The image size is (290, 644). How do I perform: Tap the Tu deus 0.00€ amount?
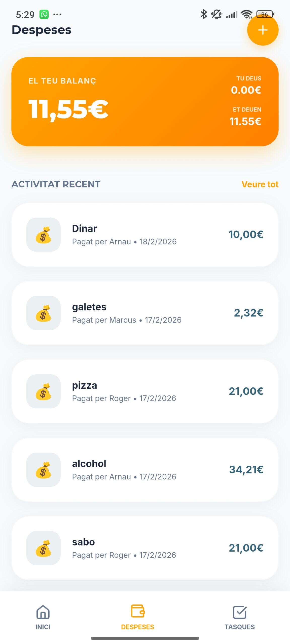coord(246,90)
